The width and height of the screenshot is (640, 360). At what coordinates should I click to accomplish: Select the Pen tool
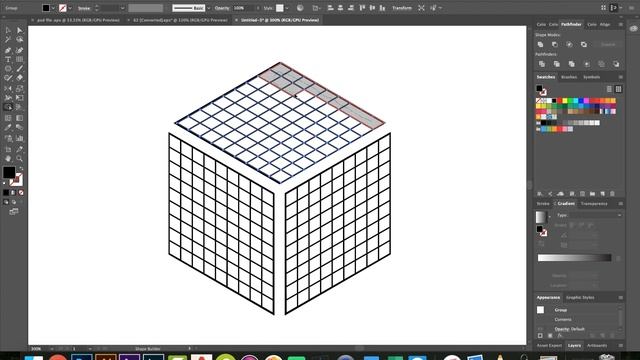8,50
